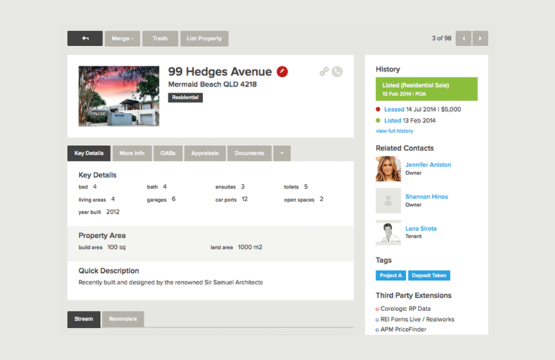Image resolution: width=555 pixels, height=360 pixels.
Task: Click the back arrow button
Action: (85, 38)
